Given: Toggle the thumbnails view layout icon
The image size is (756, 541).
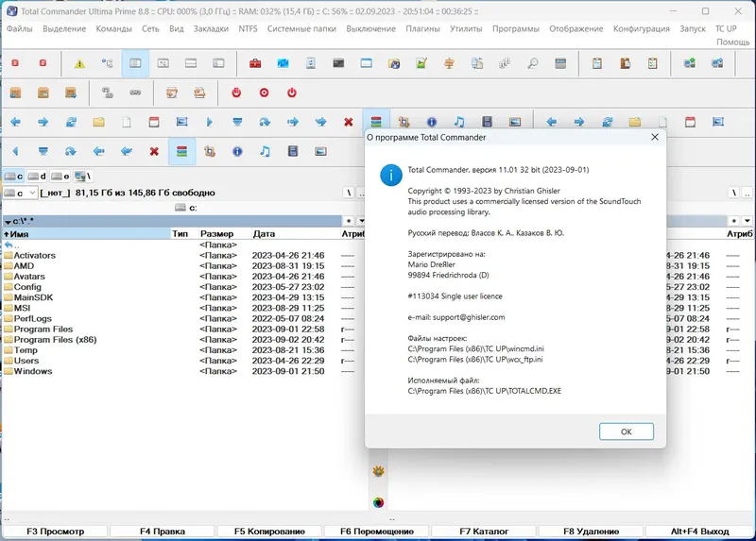Looking at the screenshot, I should coord(163,63).
